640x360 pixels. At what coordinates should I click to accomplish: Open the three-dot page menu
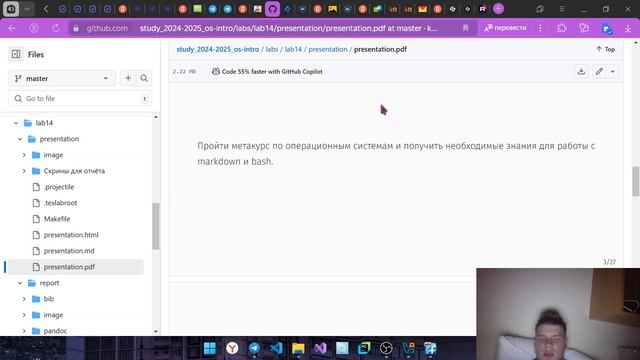click(540, 28)
